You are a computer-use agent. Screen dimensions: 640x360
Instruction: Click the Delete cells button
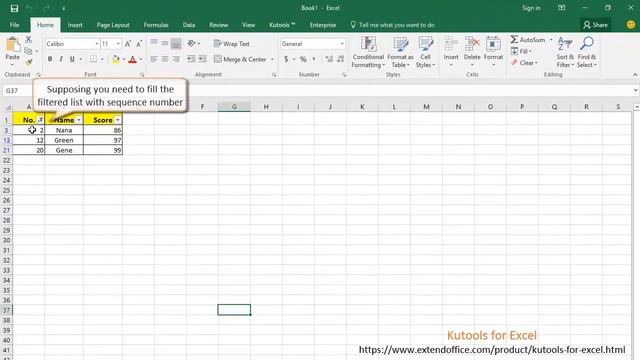tap(472, 52)
